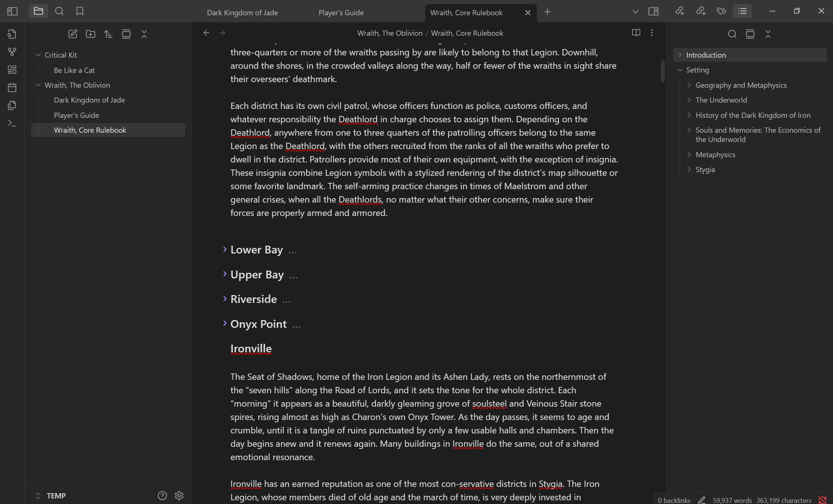Open daily note calendar icon
This screenshot has height=504, width=833.
tap(12, 88)
